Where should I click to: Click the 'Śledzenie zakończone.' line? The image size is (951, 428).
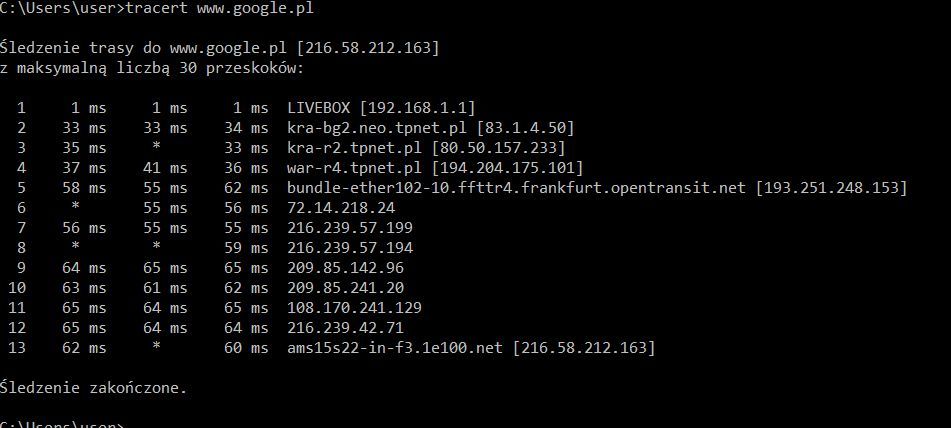(93, 387)
